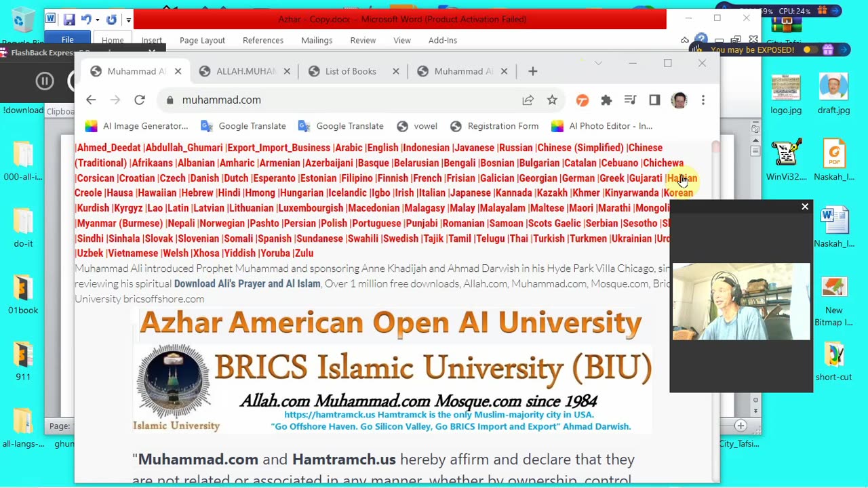Open the orange extension icon in Chrome toolbar
868x488 pixels.
tap(582, 100)
